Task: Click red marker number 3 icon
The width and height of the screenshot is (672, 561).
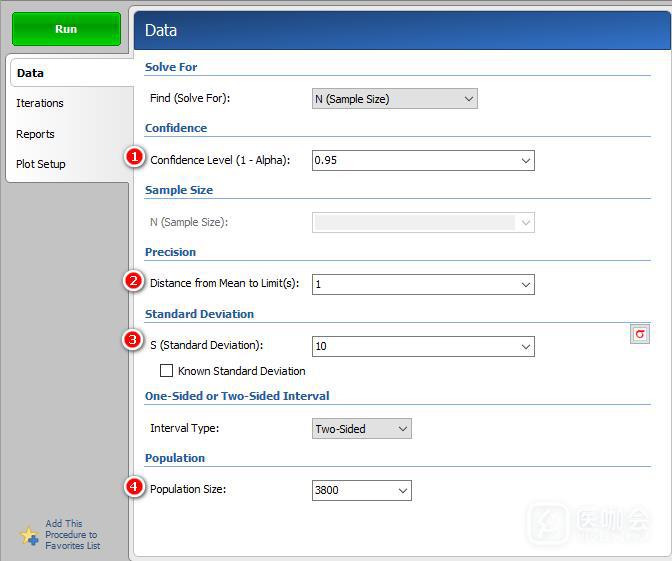Action: pos(134,342)
